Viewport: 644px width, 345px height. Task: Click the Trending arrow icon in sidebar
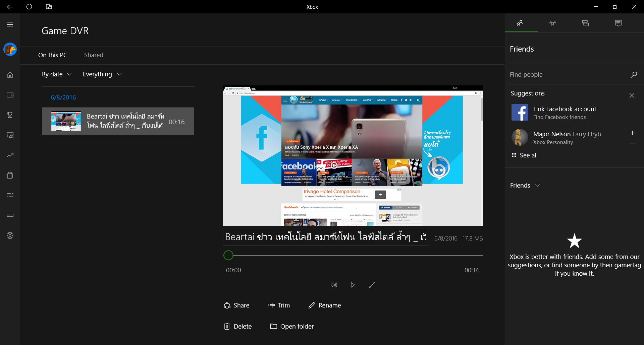coord(10,155)
